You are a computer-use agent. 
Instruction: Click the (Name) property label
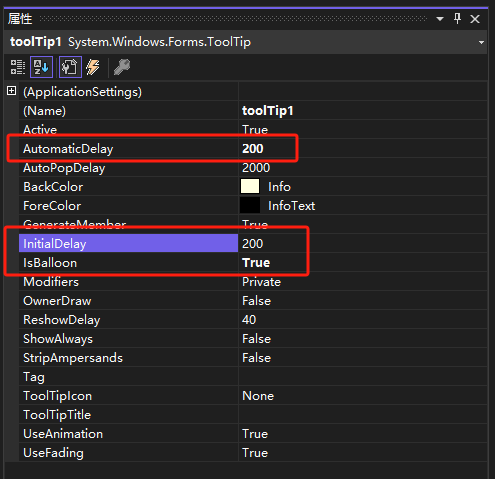pyautogui.click(x=44, y=111)
